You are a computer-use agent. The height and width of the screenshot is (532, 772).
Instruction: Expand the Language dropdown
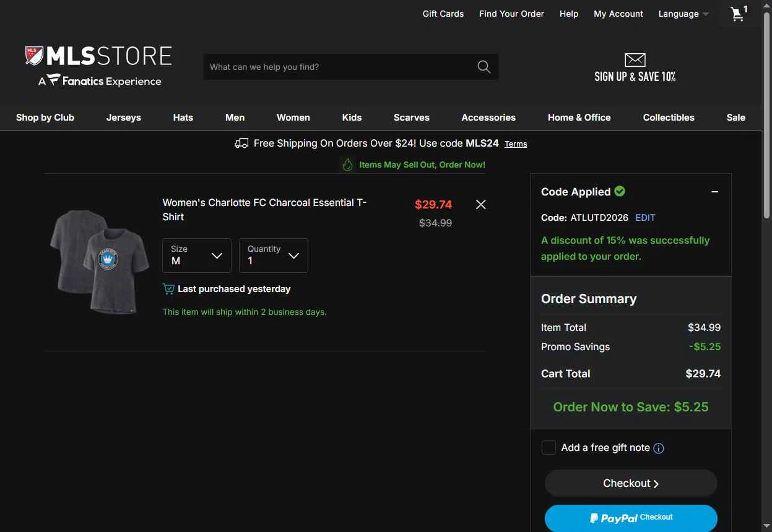pos(683,14)
